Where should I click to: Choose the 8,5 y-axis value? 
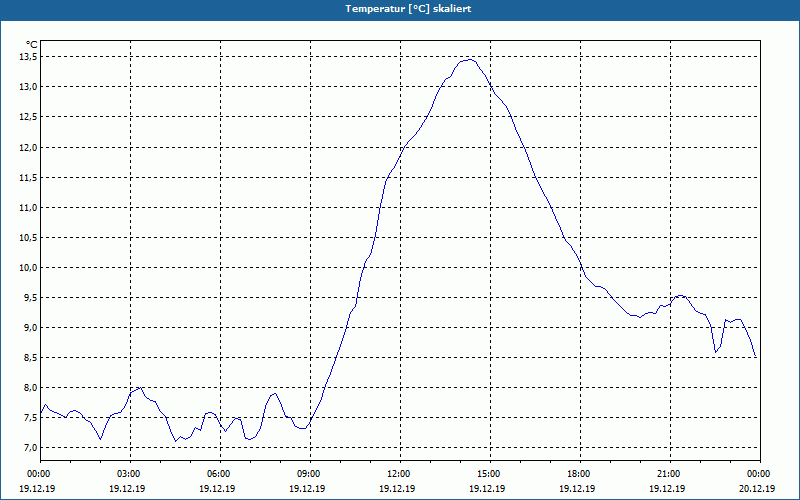pyautogui.click(x=31, y=358)
